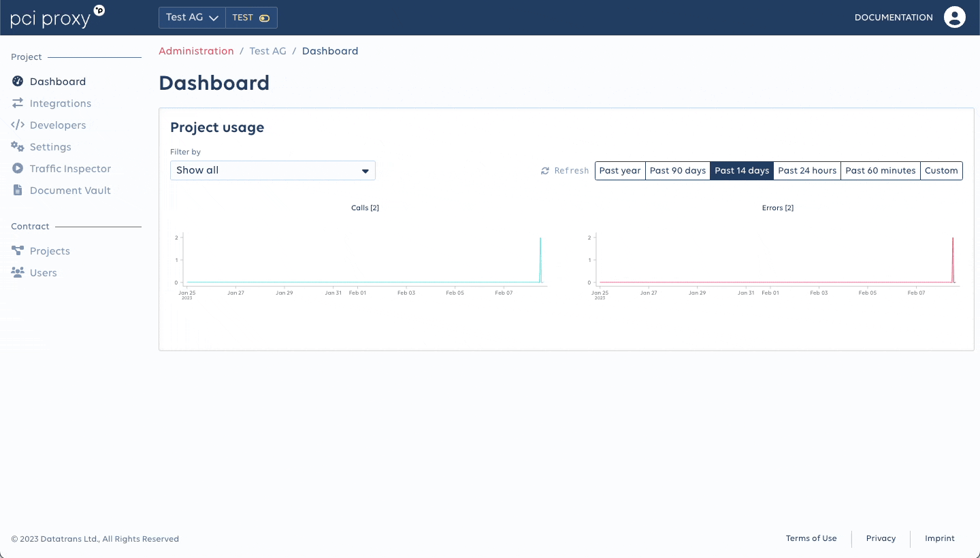
Task: Choose the Custom time range
Action: (x=941, y=171)
